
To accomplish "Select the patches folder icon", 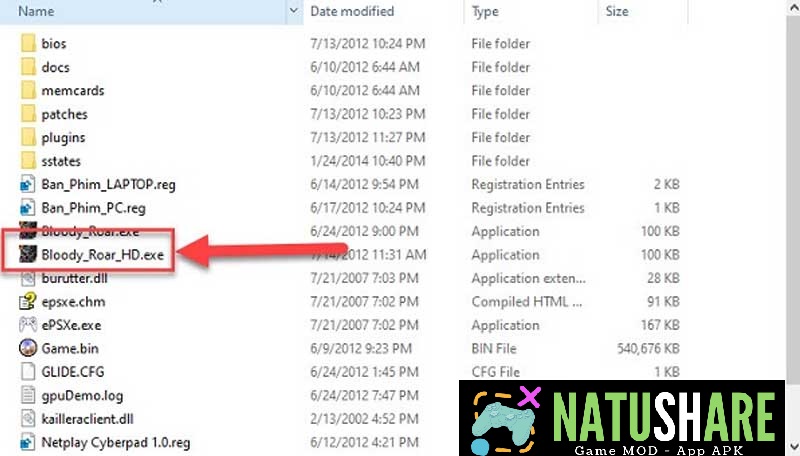I will pyautogui.click(x=28, y=114).
